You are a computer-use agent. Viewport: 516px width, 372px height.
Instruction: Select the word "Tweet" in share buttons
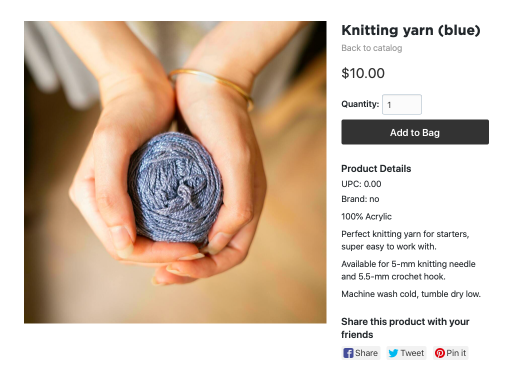(412, 353)
